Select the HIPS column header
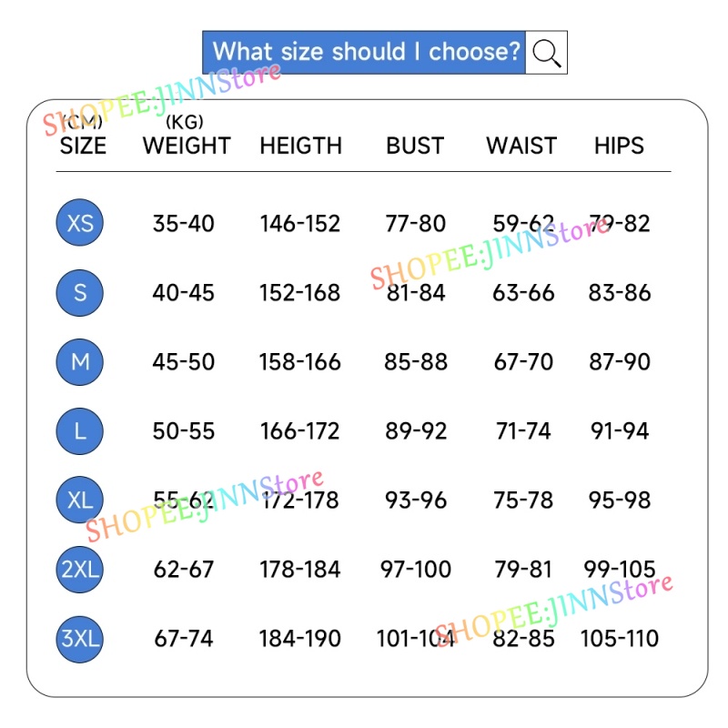The height and width of the screenshot is (728, 728). click(619, 146)
